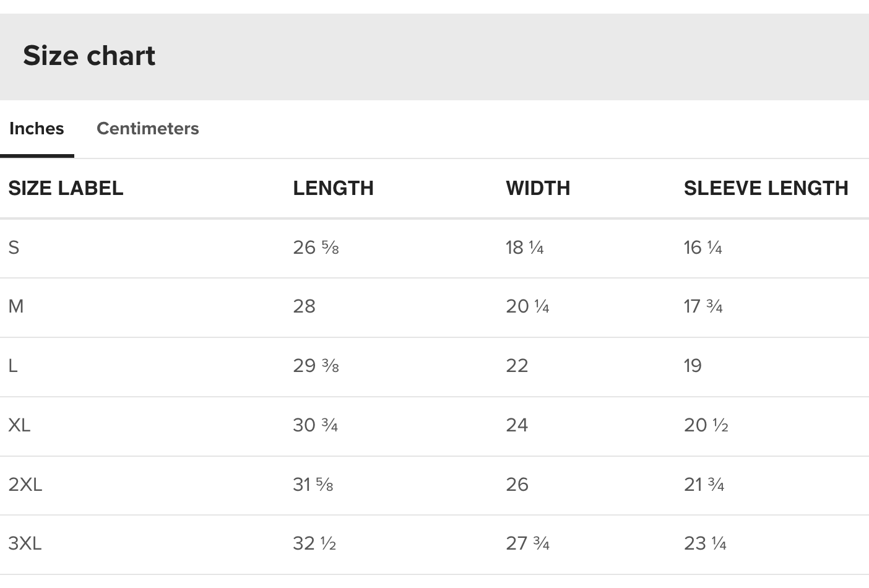Click the SLEEVE LENGTH column header
This screenshot has width=869, height=588.
click(x=766, y=188)
